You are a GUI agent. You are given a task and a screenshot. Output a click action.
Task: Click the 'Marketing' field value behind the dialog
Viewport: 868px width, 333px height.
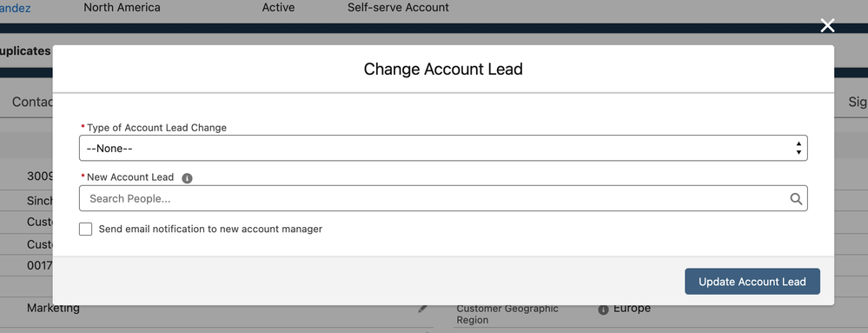pos(53,308)
